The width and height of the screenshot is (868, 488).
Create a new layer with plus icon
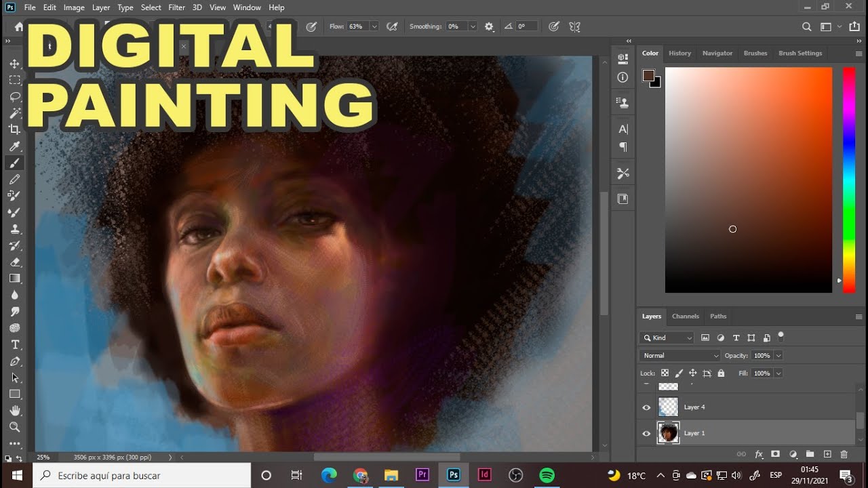click(827, 454)
